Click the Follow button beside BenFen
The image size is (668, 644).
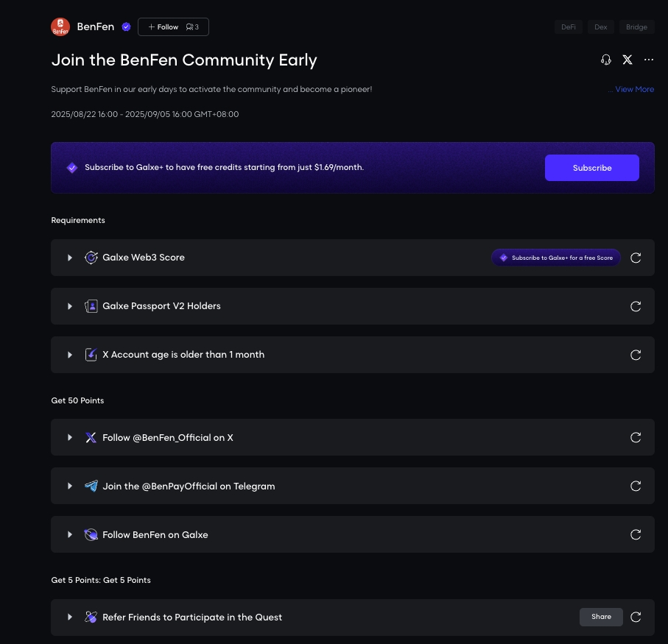[x=164, y=27]
